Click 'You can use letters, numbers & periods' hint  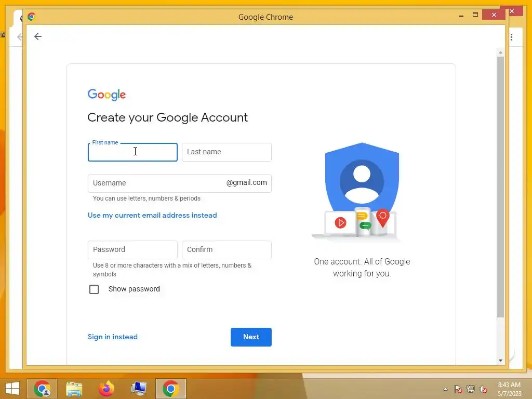click(147, 198)
